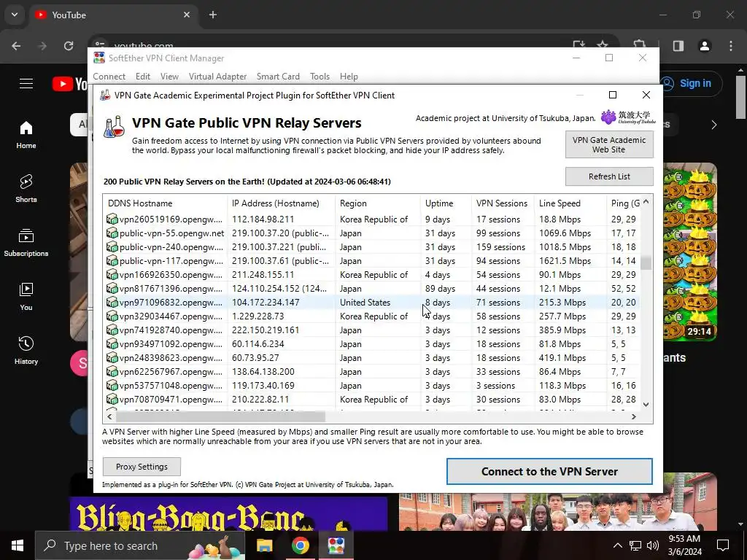The width and height of the screenshot is (747, 560).
Task: Select server icon for vpn741928740.opengw
Action: [x=112, y=330]
